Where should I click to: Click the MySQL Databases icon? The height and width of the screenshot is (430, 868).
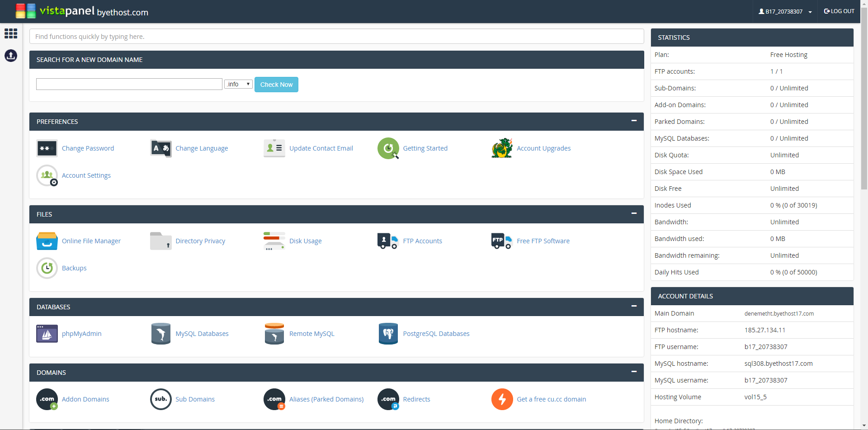pos(161,334)
